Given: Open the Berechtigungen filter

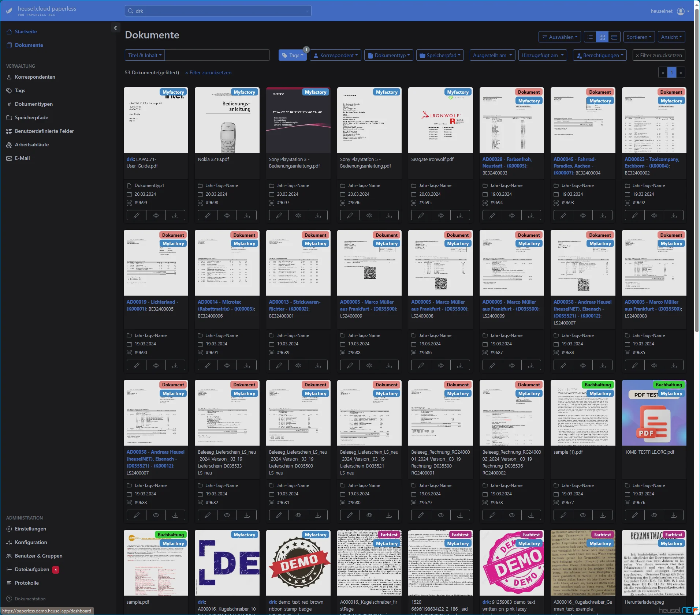Looking at the screenshot, I should click(600, 55).
